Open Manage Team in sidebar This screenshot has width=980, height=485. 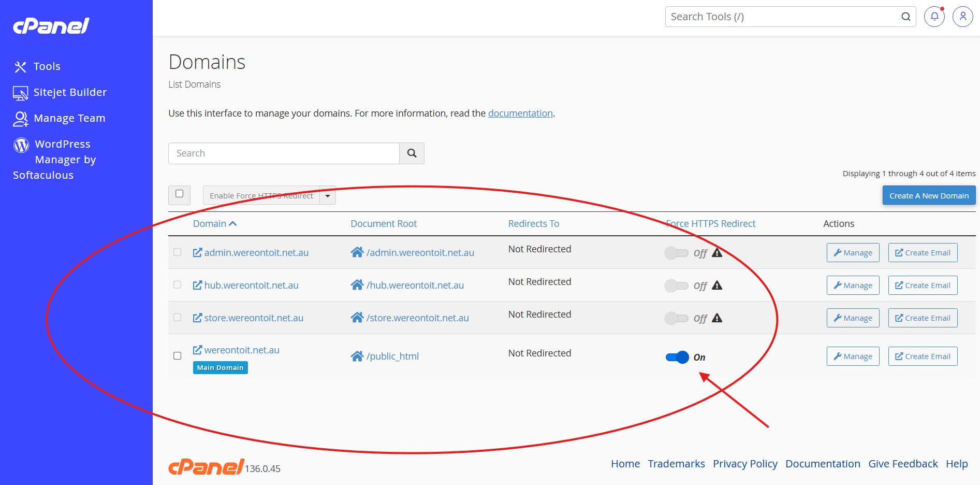pyautogui.click(x=59, y=118)
